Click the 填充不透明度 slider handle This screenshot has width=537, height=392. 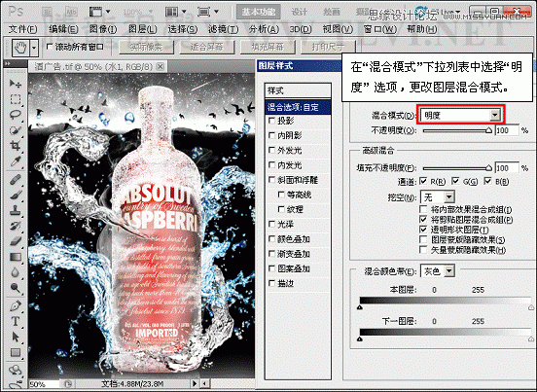point(488,167)
